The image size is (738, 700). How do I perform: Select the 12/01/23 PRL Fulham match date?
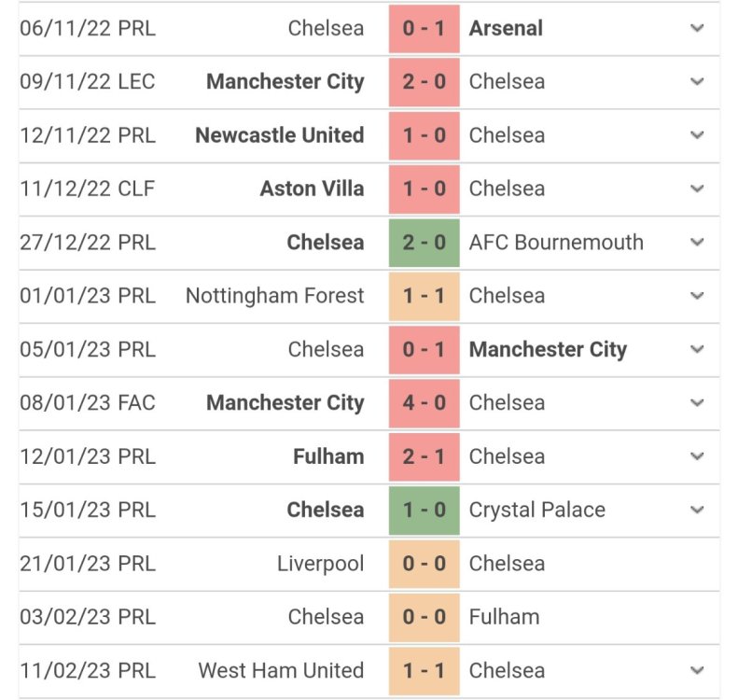[x=88, y=456]
